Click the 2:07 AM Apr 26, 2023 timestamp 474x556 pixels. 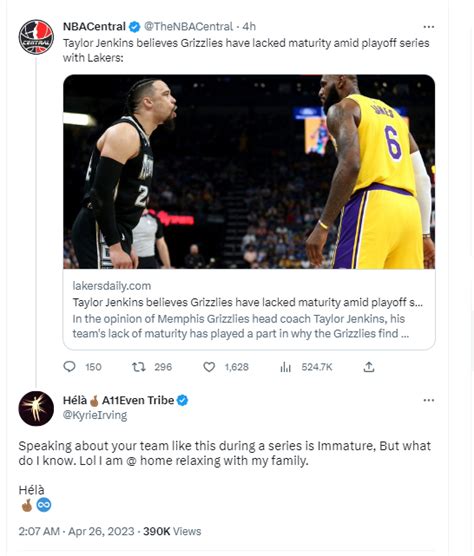pos(76,531)
